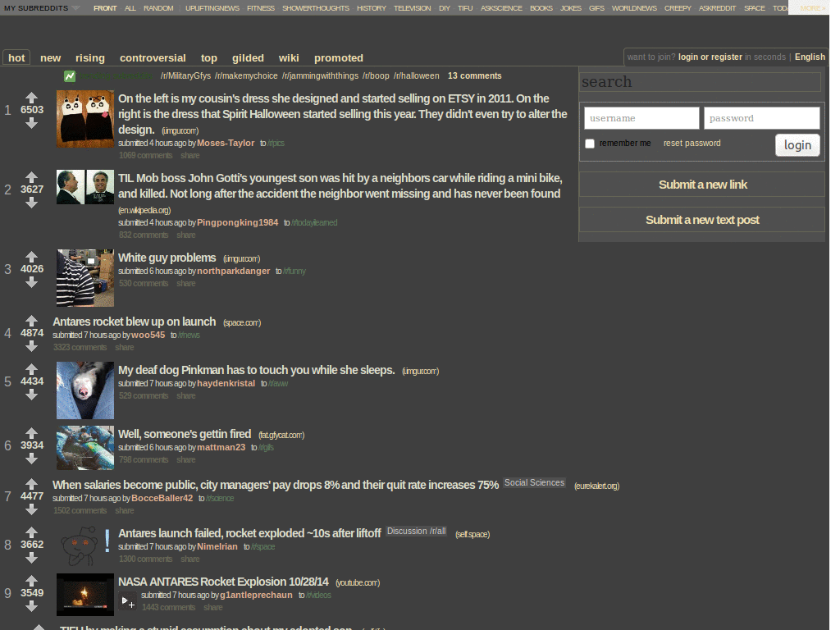Open the Social Sciences flair tag
Viewport: 840px width, 630px height.
pyautogui.click(x=534, y=482)
